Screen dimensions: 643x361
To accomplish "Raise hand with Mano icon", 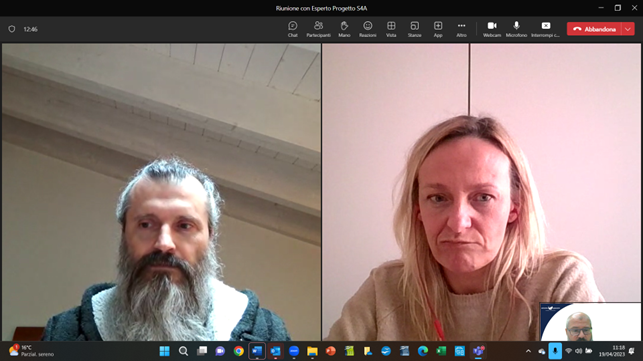I will pos(344,29).
